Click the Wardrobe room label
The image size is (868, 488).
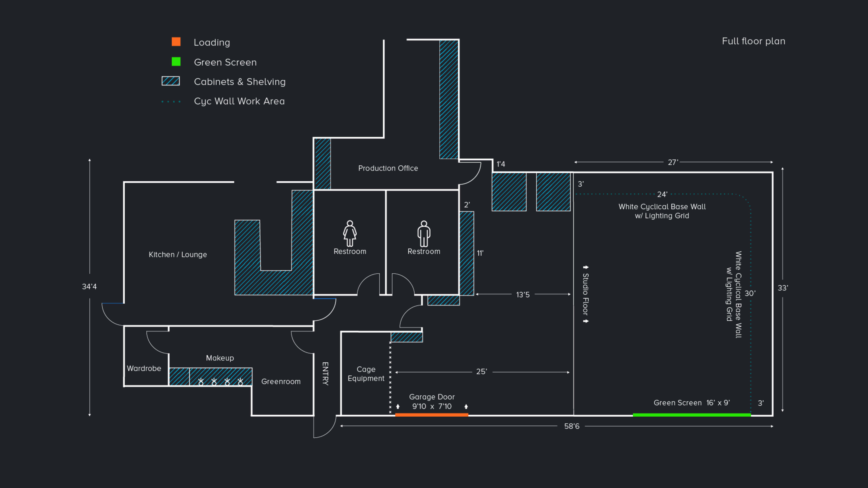[x=144, y=368]
